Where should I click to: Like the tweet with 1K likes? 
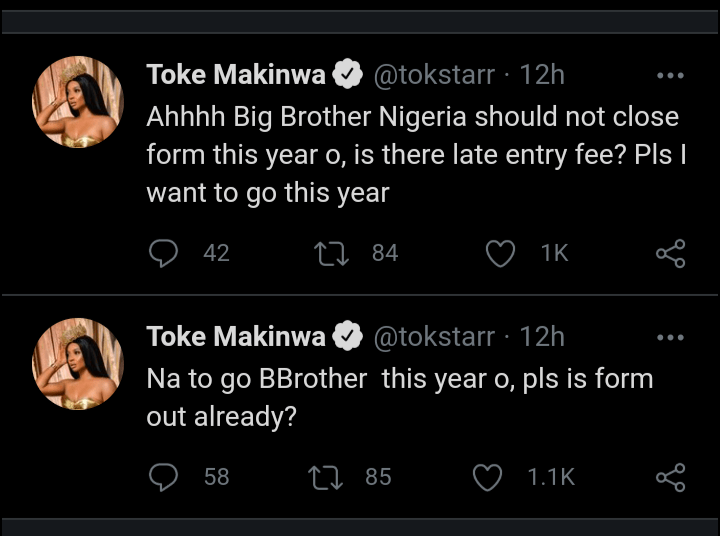499,254
